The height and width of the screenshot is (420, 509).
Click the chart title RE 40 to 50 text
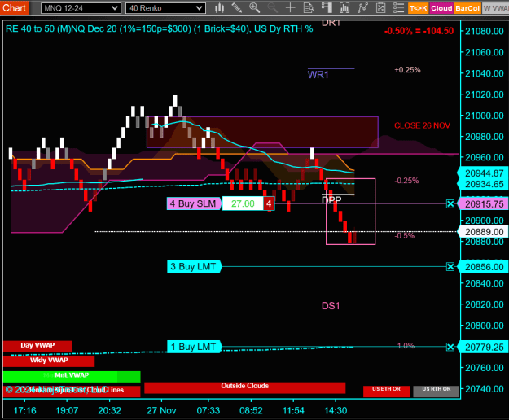pyautogui.click(x=160, y=28)
